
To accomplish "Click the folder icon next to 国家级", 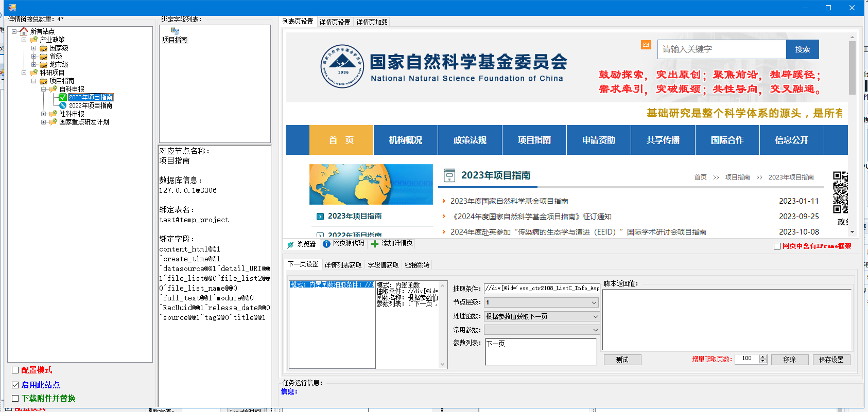I will [44, 48].
